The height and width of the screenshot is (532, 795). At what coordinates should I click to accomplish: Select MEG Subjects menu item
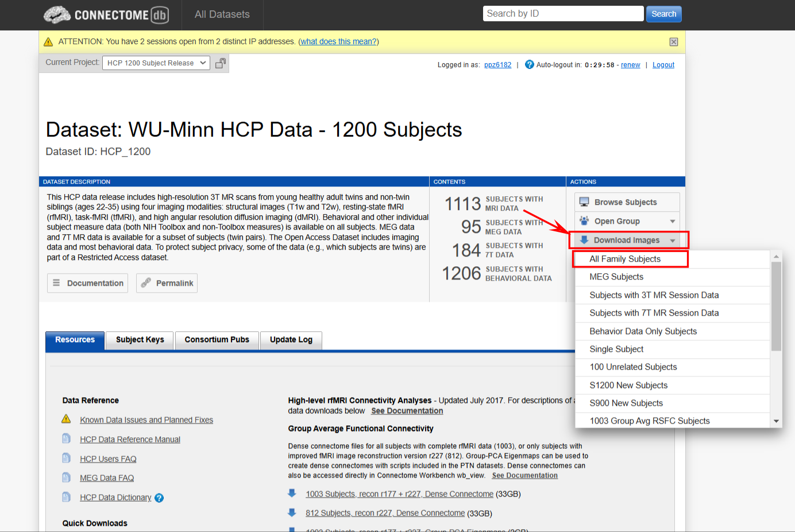tap(672, 277)
